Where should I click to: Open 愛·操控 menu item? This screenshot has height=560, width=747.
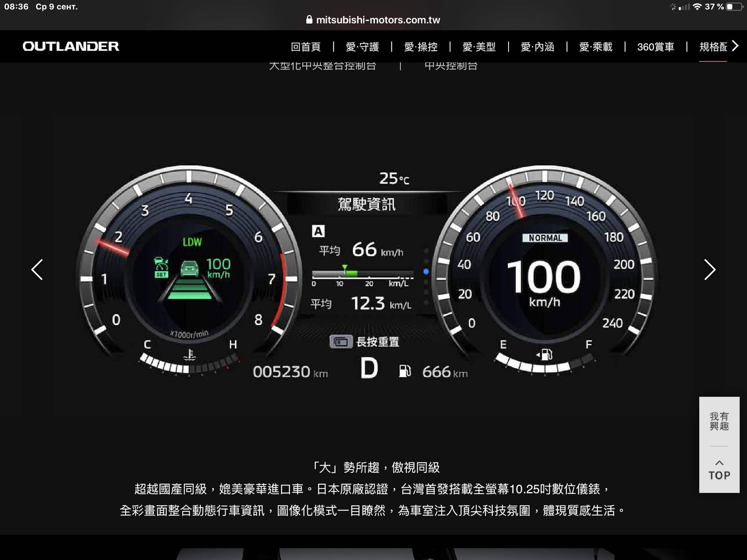[421, 47]
